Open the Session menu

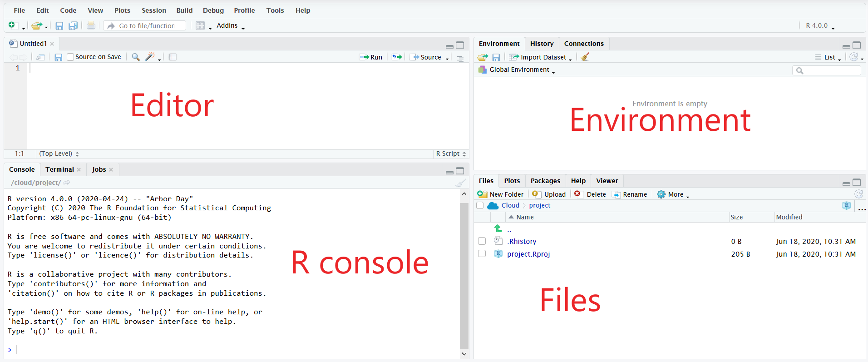coord(153,10)
